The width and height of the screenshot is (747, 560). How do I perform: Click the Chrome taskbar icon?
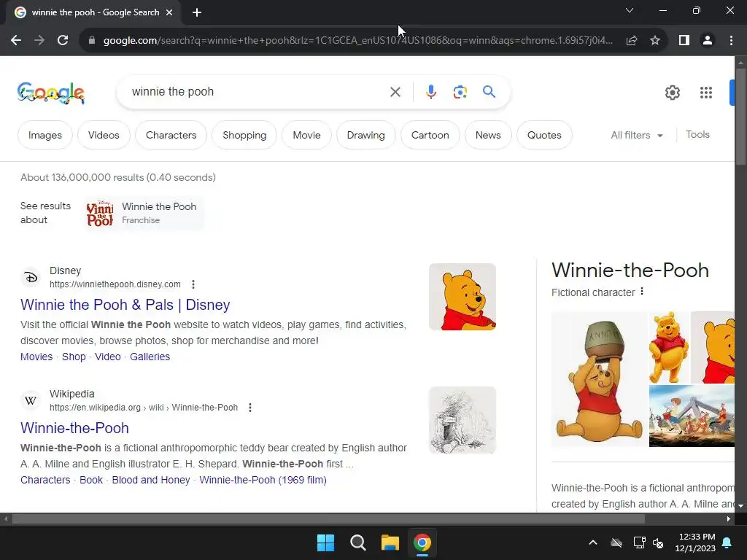[422, 542]
